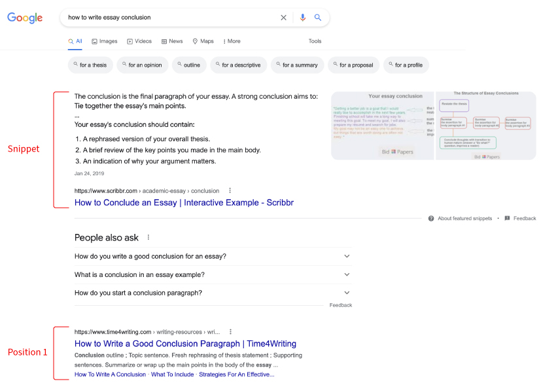Screen dimensions: 556x392
Task: Select the "for a thesis" suggestion chip
Action: click(x=90, y=65)
